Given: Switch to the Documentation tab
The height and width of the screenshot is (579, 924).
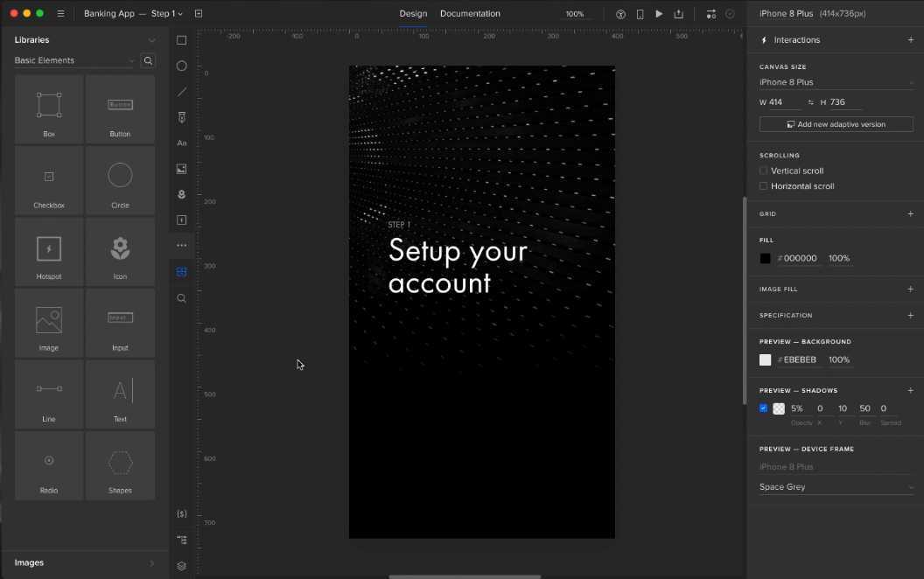Looking at the screenshot, I should tap(470, 13).
